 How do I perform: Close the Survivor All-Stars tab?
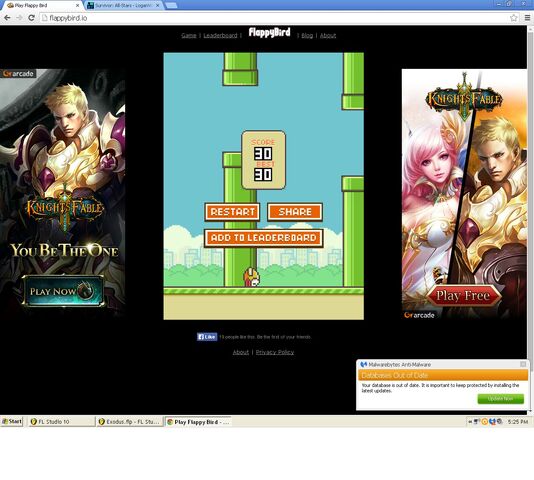click(157, 5)
